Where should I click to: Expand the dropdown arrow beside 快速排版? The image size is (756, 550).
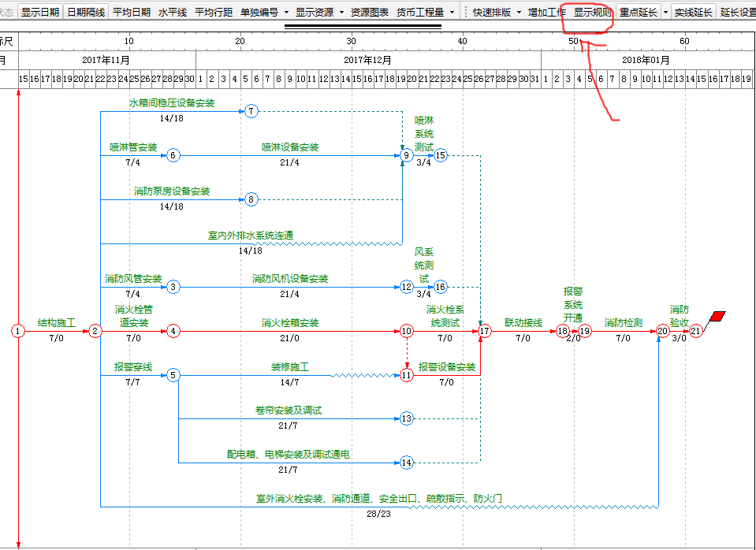coord(520,12)
